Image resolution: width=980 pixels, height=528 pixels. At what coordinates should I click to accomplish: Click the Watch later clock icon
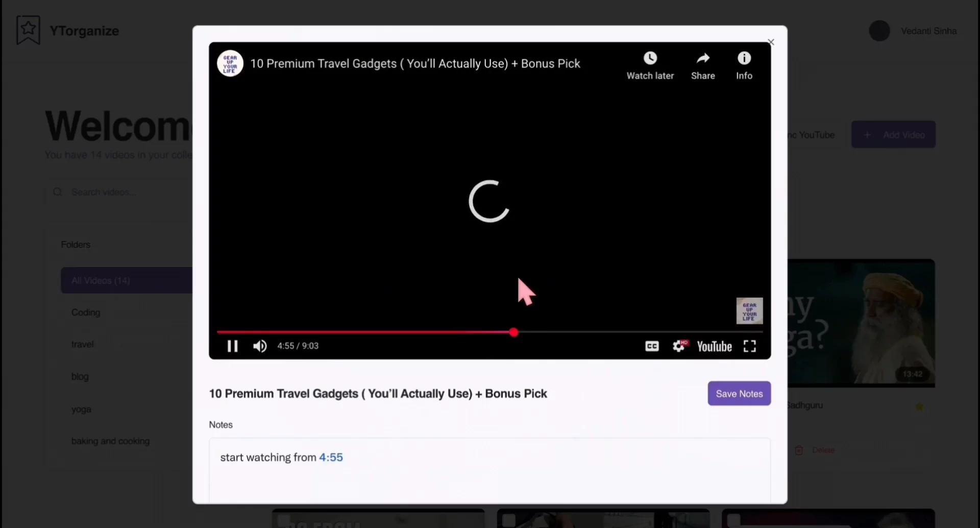pos(650,58)
